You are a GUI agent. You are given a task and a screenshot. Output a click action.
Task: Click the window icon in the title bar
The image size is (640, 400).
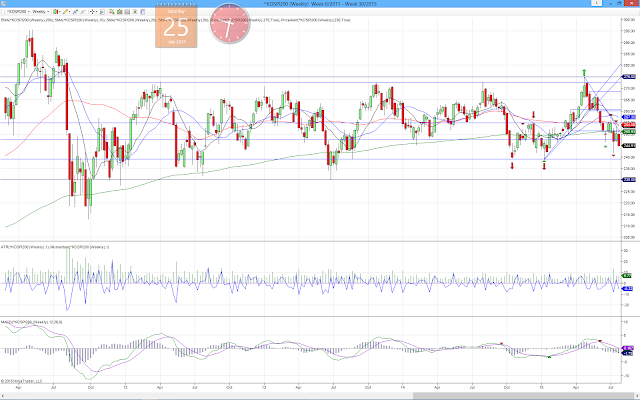[x=3, y=3]
